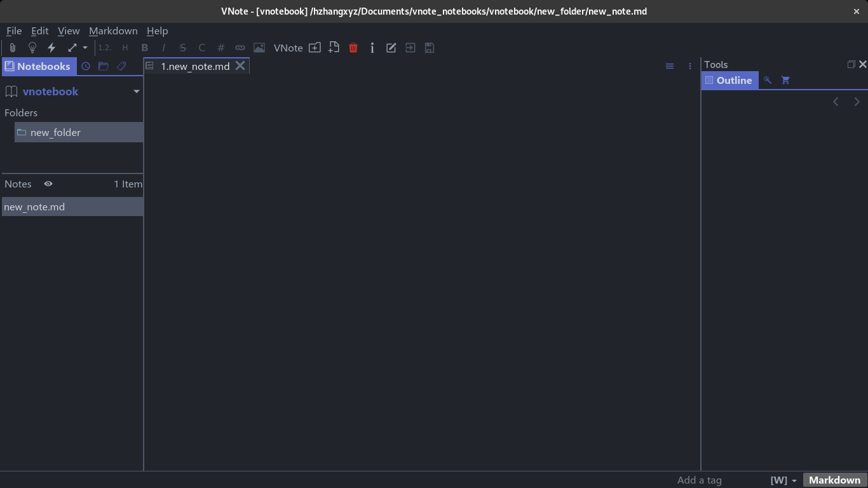This screenshot has height=488, width=868.
Task: Select the Notebooks panel tab
Action: tap(39, 66)
